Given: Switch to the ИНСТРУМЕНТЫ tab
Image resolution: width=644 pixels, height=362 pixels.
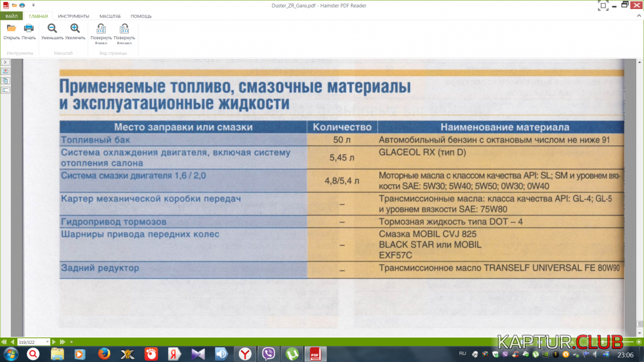Looking at the screenshot, I should tap(73, 15).
